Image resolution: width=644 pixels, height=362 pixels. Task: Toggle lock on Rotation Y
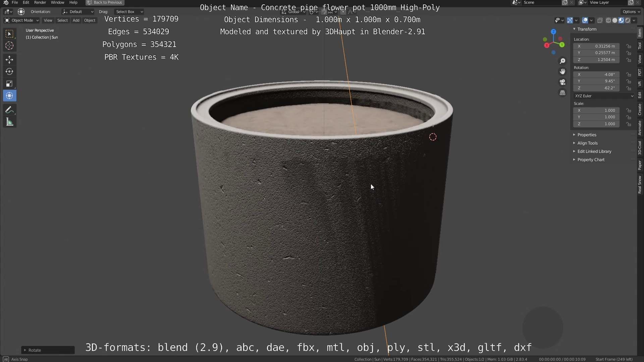pos(629,81)
